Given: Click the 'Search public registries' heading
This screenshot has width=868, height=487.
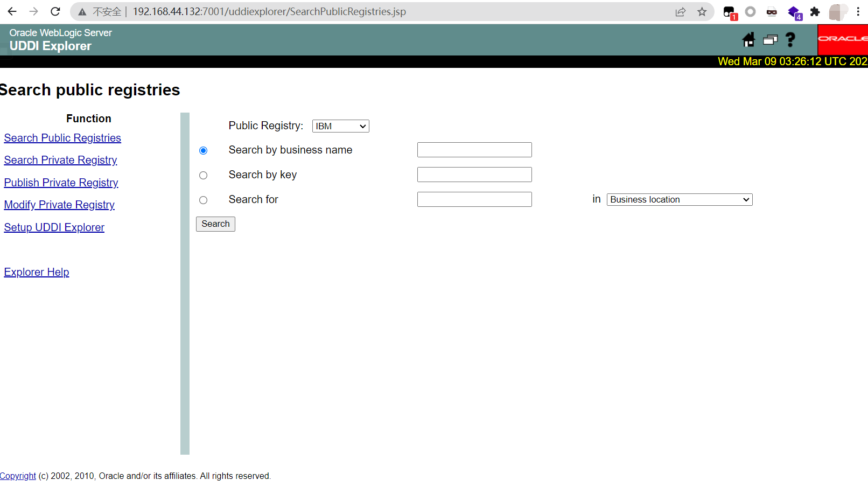Looking at the screenshot, I should tap(89, 90).
